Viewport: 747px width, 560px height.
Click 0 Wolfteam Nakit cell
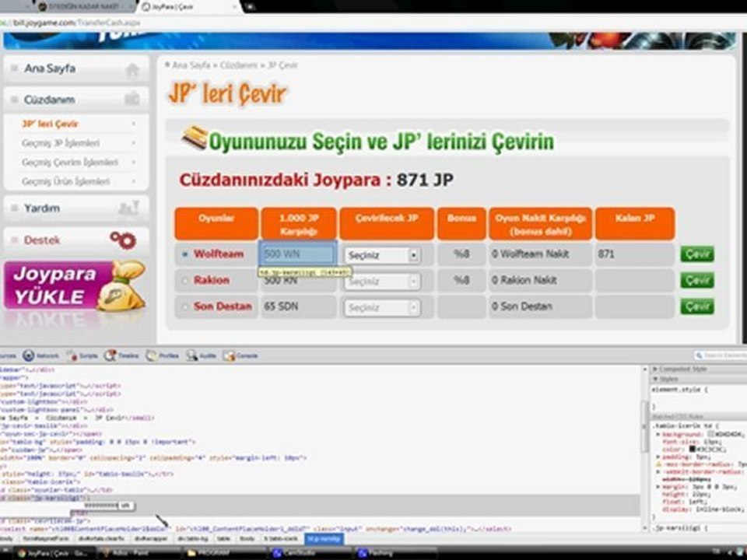coord(540,254)
